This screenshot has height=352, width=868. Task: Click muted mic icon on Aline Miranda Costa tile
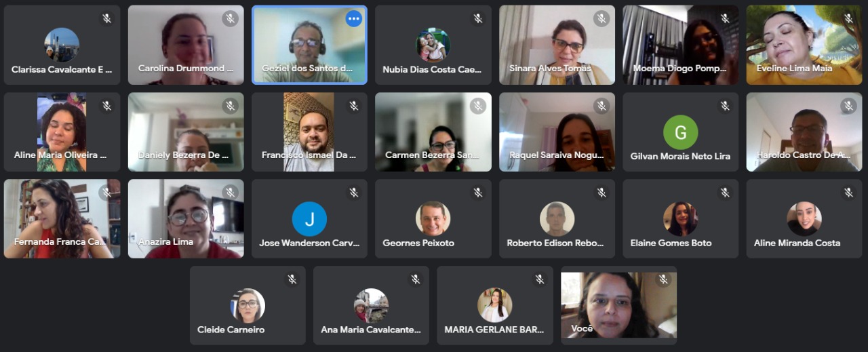pyautogui.click(x=848, y=193)
